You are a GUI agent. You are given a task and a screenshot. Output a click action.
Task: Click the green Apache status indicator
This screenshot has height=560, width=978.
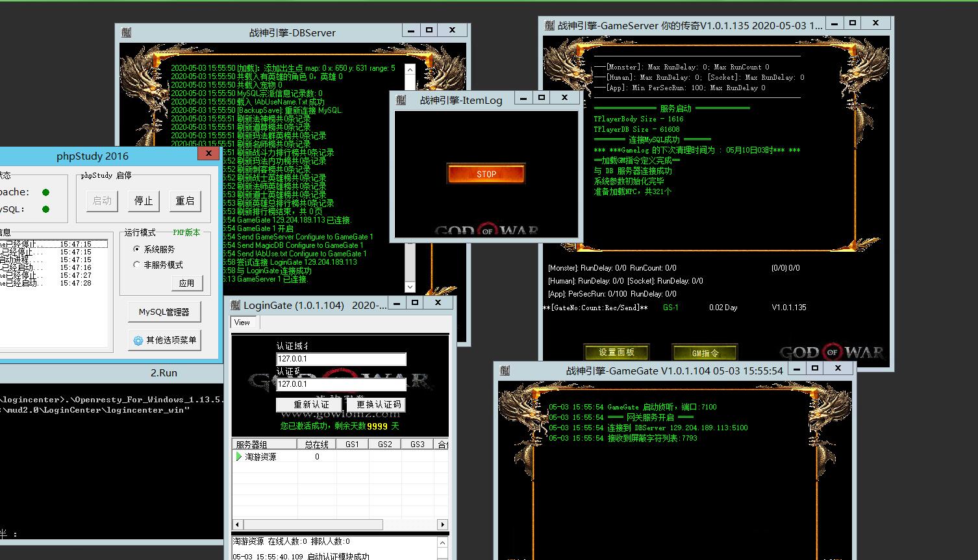pyautogui.click(x=45, y=192)
